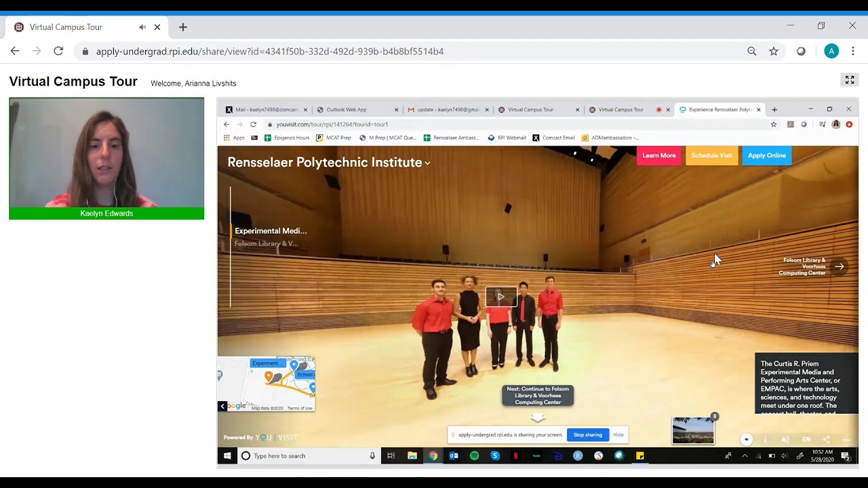The height and width of the screenshot is (488, 868).
Task: Open a new tab in the outer browser
Action: (182, 27)
